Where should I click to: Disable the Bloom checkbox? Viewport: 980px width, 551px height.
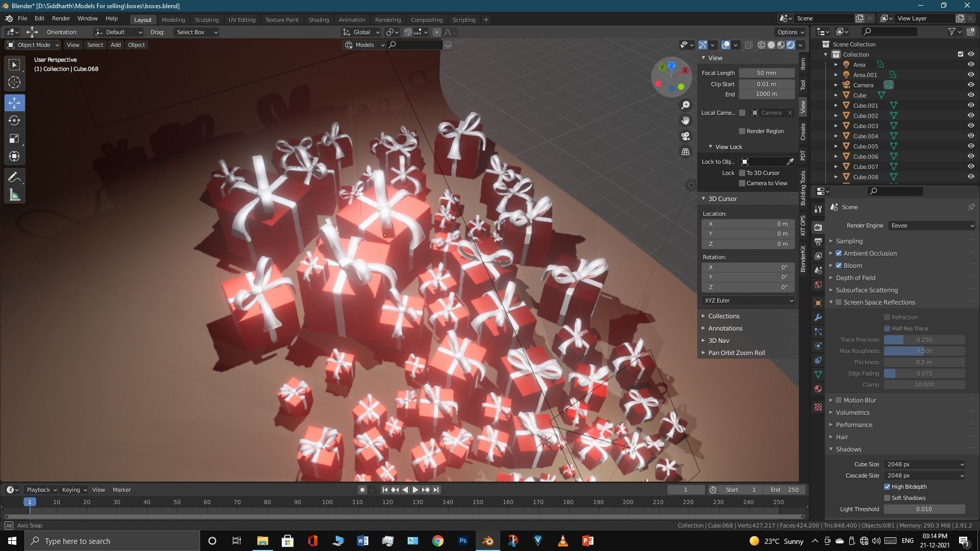click(x=839, y=265)
